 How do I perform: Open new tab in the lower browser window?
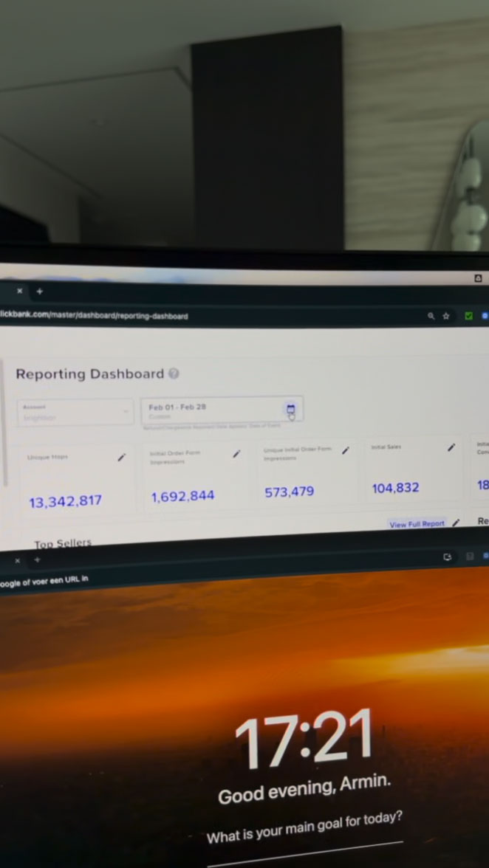(x=38, y=560)
